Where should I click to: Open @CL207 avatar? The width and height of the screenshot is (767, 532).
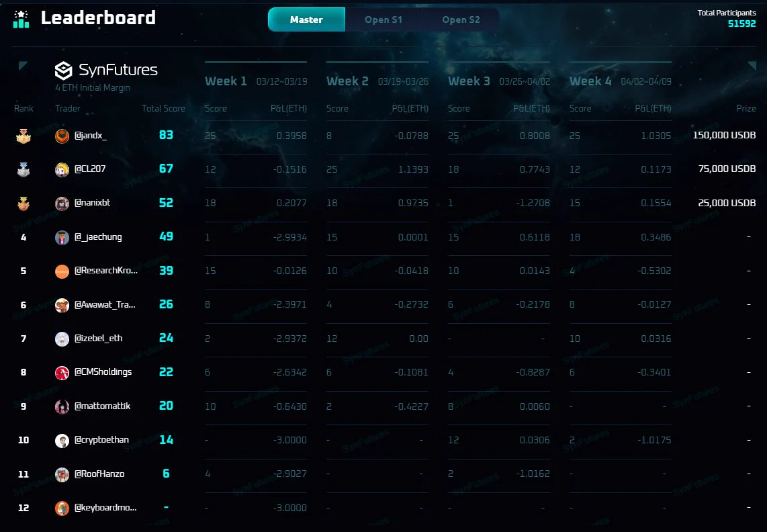tap(62, 170)
